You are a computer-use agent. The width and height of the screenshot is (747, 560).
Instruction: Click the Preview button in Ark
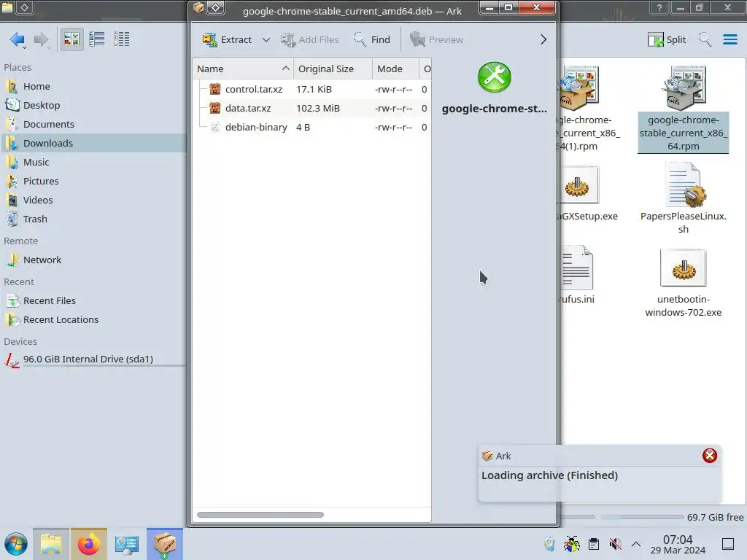click(436, 39)
